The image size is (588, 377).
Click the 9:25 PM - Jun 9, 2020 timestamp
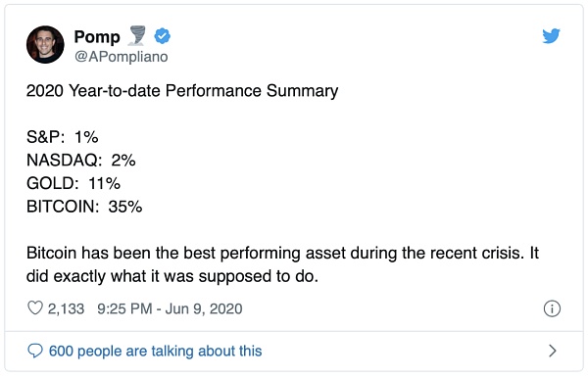coord(170,308)
